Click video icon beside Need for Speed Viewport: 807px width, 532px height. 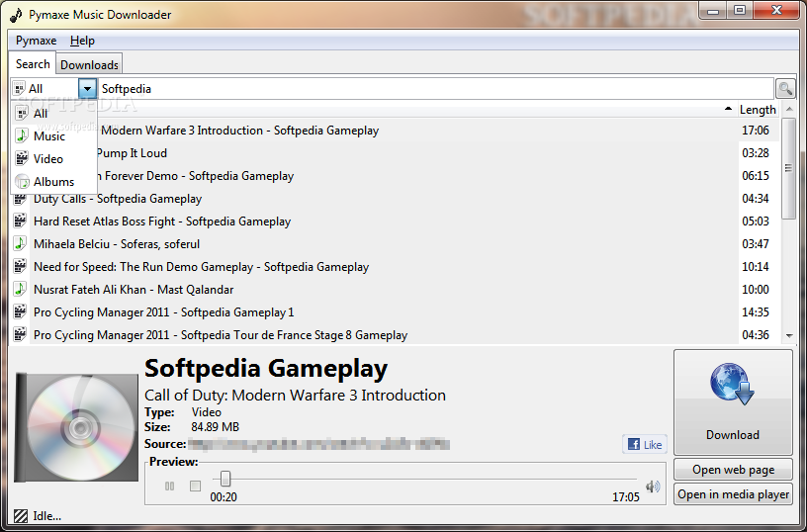click(x=20, y=266)
